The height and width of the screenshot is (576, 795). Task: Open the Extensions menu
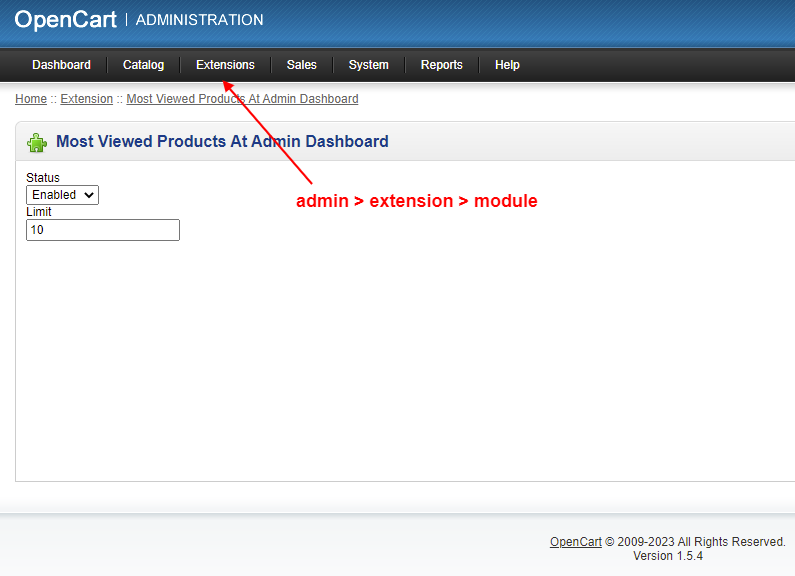[225, 65]
